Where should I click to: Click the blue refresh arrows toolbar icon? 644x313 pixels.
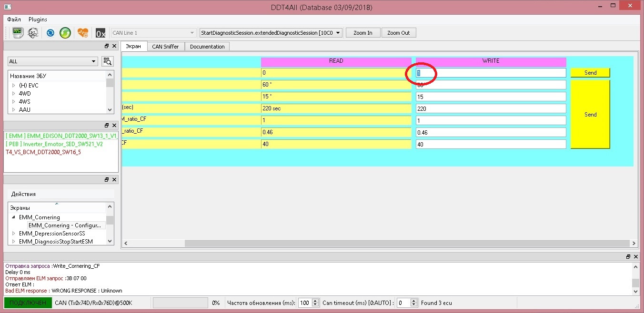pyautogui.click(x=50, y=33)
